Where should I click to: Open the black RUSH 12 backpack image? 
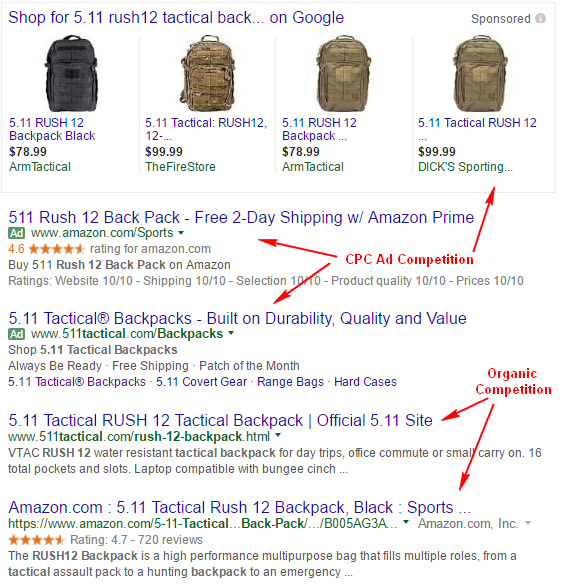click(x=71, y=73)
